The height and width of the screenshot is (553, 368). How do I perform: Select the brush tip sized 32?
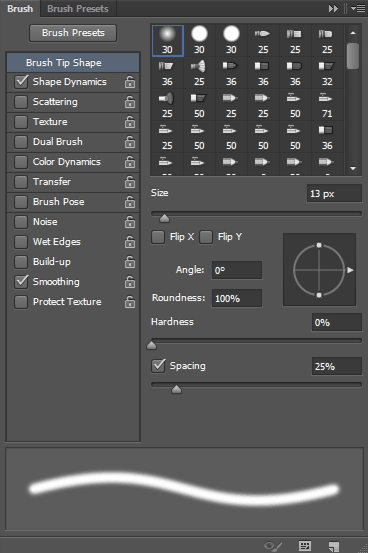[x=327, y=73]
